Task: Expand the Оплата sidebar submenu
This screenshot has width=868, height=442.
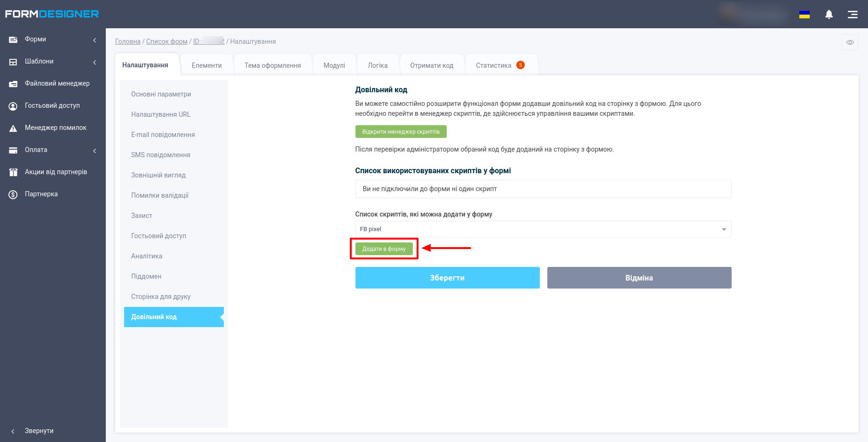Action: click(95, 151)
